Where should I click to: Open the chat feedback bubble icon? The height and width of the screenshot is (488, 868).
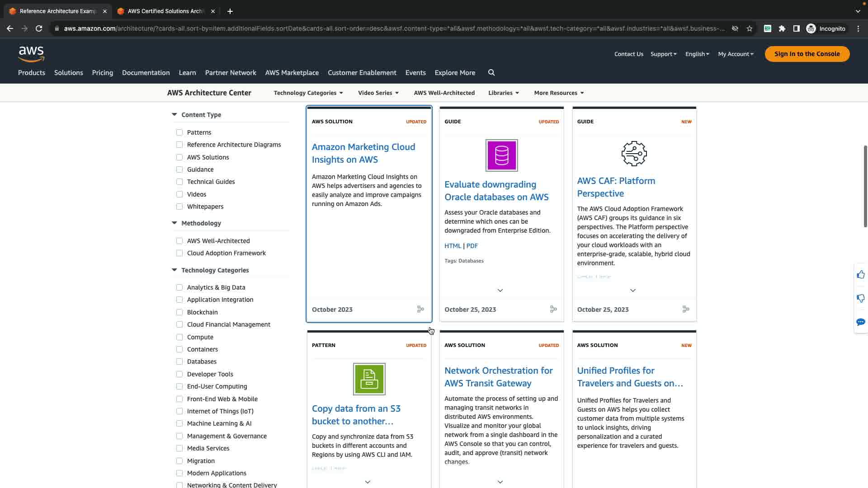[860, 322]
